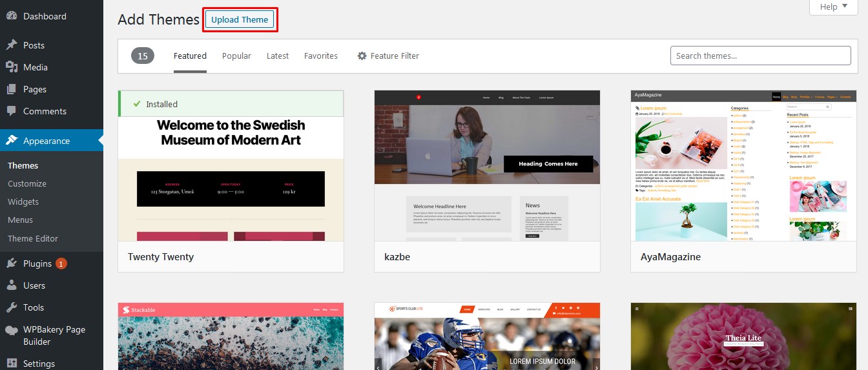Click the Posts pushpin icon

pyautogui.click(x=11, y=45)
